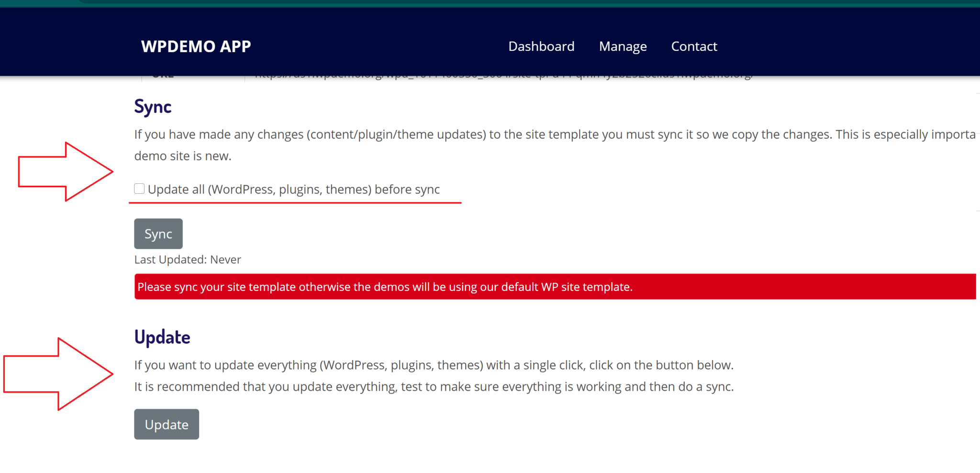Open the Contact page from navigation
Screen dimensions: 980x473
pos(694,46)
